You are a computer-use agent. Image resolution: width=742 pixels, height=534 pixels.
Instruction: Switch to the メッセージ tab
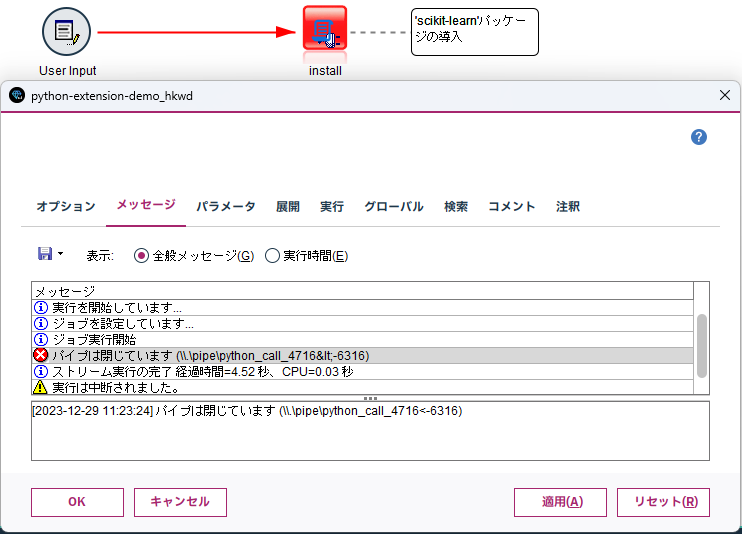click(x=146, y=205)
